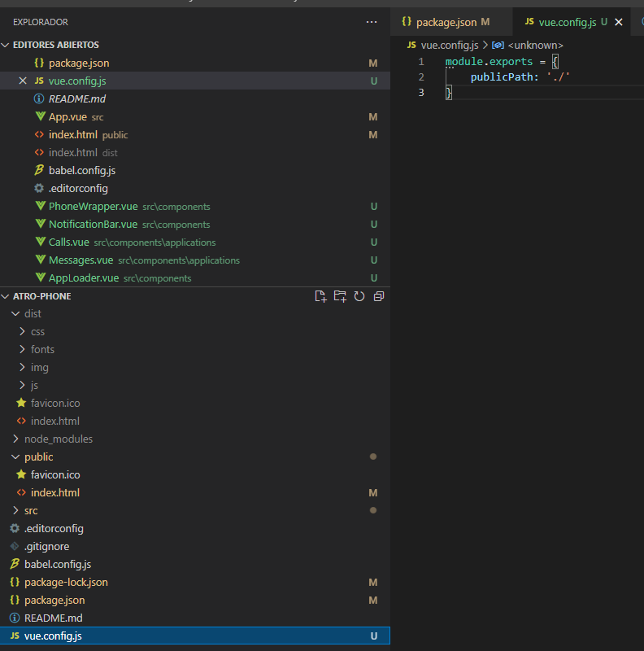Click the New File icon in ATRO-PHONE header
The image size is (644, 651).
320,296
